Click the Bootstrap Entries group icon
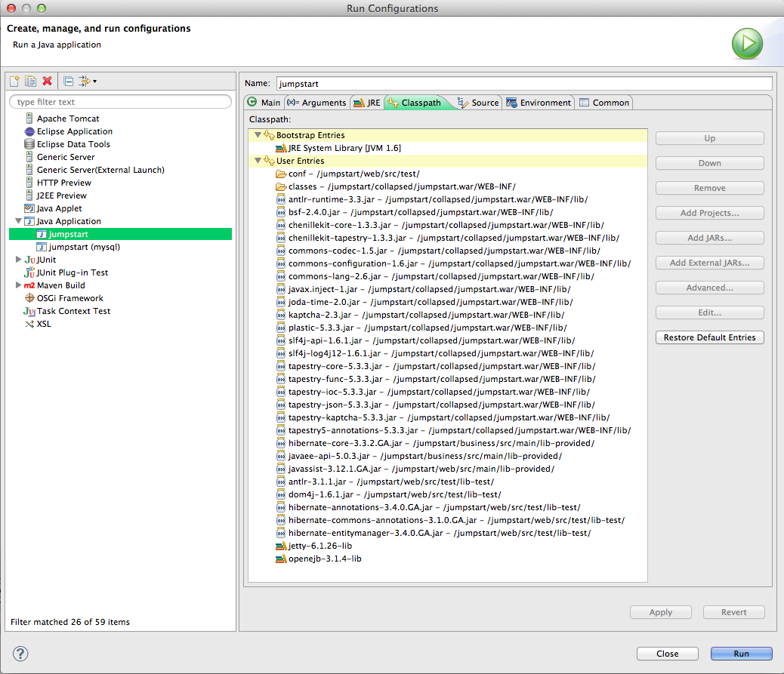 click(269, 135)
